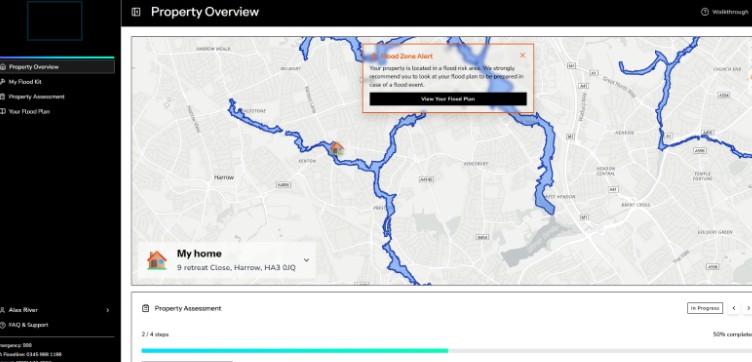Viewport: 752px width, 362px height.
Task: Click the Property Overview page title
Action: 205,12
